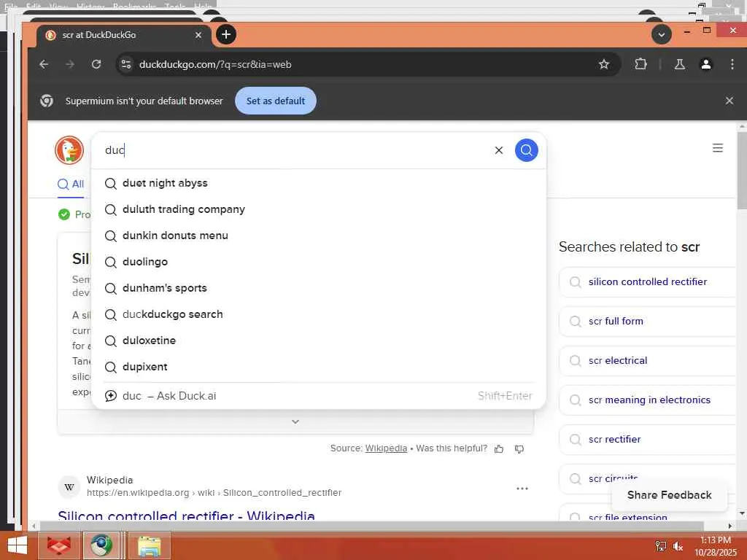Click the DuckDuckGo logo

pyautogui.click(x=69, y=150)
